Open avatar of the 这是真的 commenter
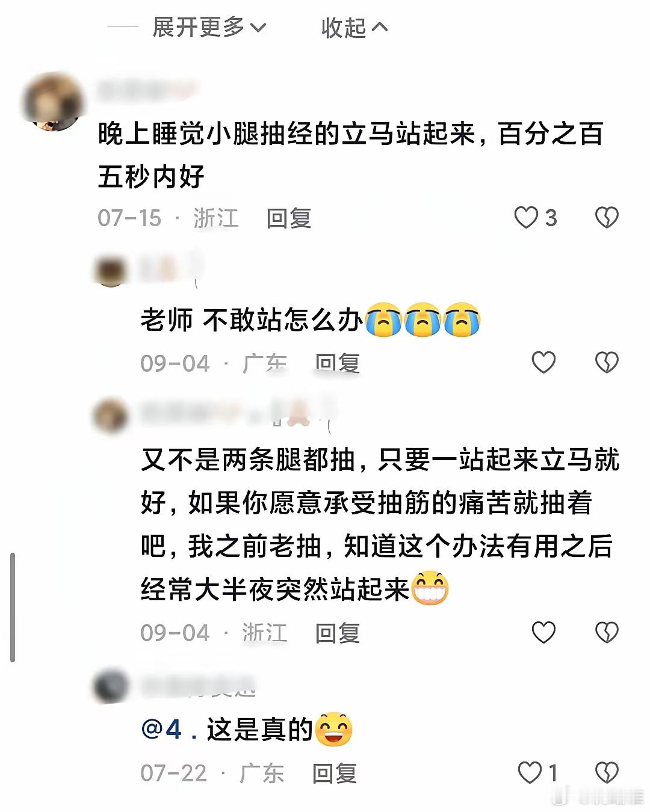 point(111,686)
